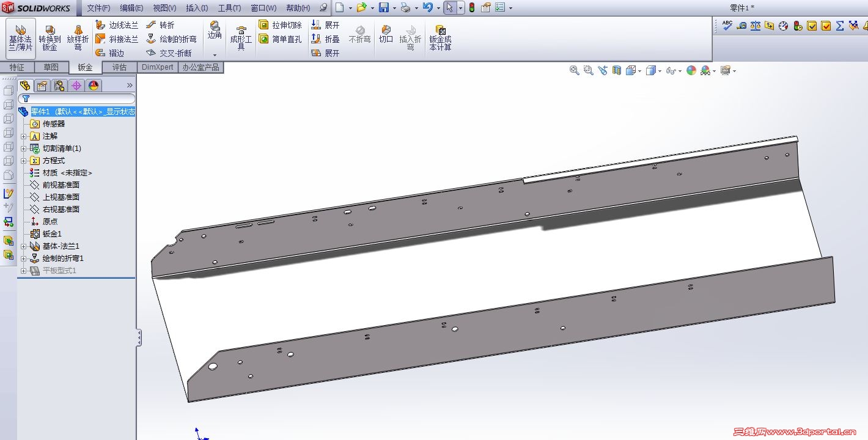This screenshot has width=868, height=440.
Task: Click the Save icon
Action: (384, 7)
